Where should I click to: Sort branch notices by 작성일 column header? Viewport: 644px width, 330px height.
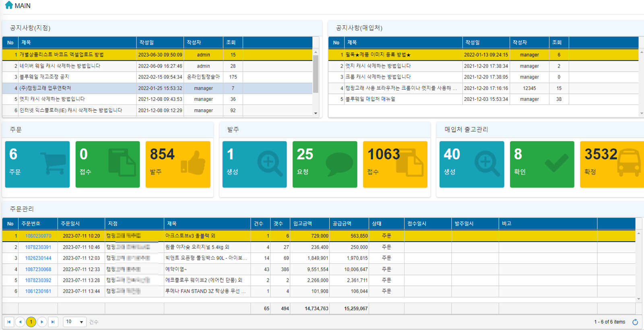point(147,43)
